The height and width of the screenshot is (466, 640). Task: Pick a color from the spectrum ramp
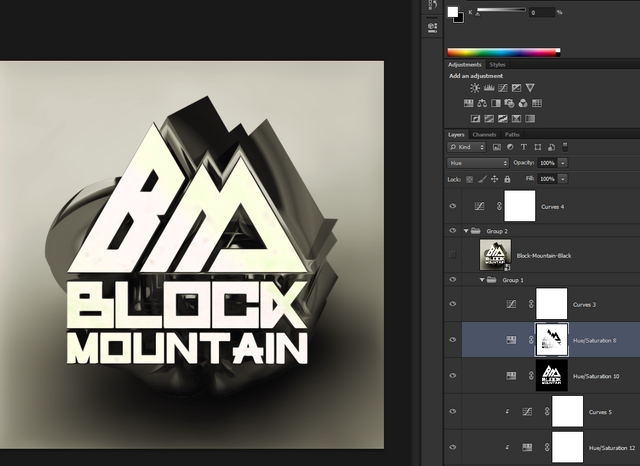pyautogui.click(x=504, y=52)
